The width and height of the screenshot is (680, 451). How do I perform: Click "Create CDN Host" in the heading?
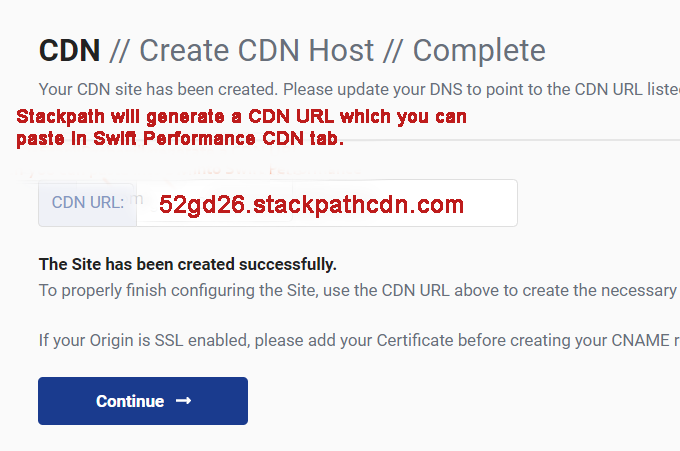(x=256, y=51)
